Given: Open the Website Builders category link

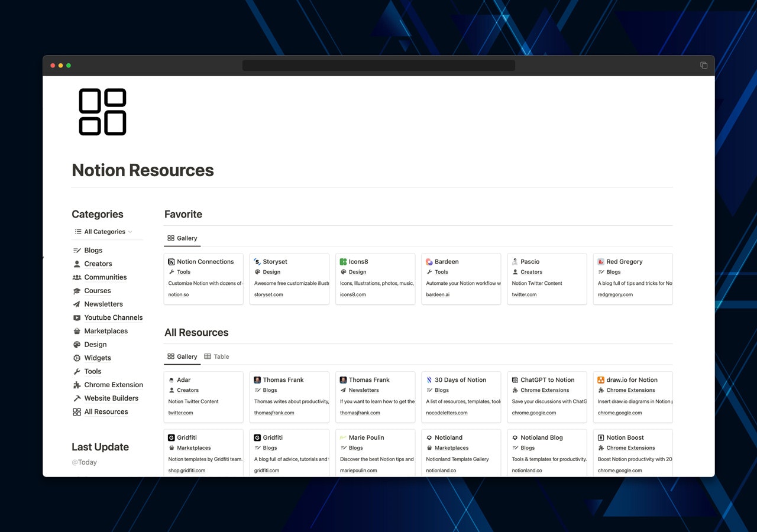Looking at the screenshot, I should point(111,398).
